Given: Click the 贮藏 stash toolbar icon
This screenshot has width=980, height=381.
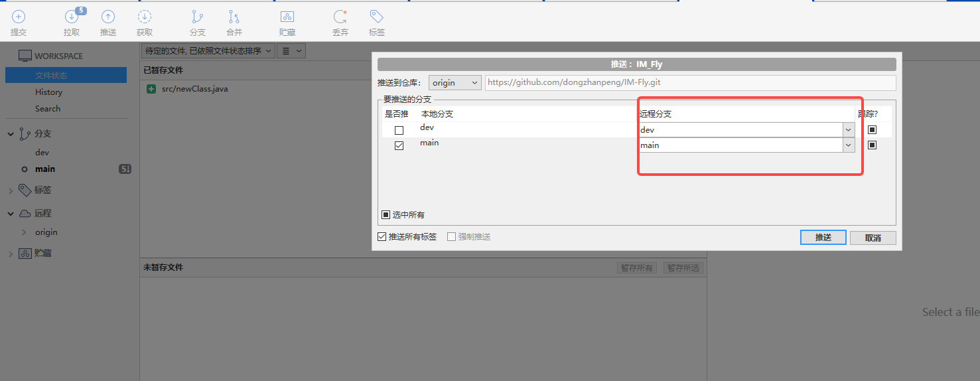Looking at the screenshot, I should click(287, 17).
